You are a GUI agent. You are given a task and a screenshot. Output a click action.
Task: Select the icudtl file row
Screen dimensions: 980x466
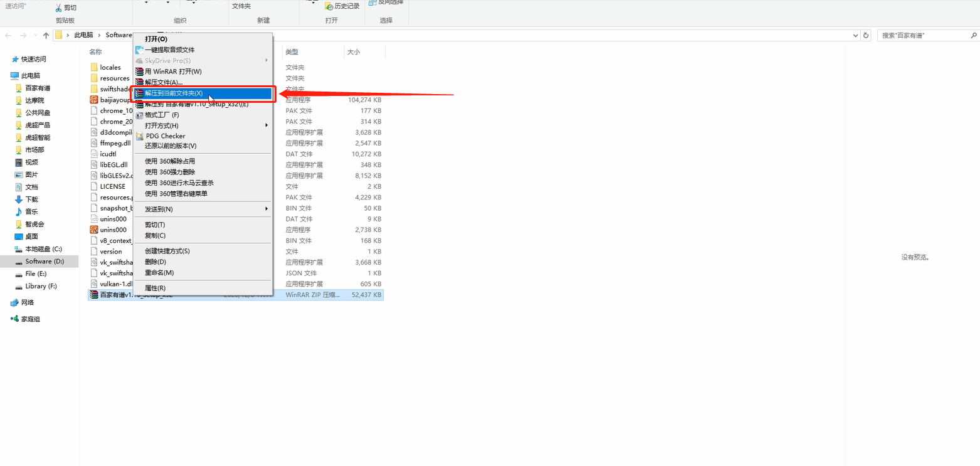[236, 154]
